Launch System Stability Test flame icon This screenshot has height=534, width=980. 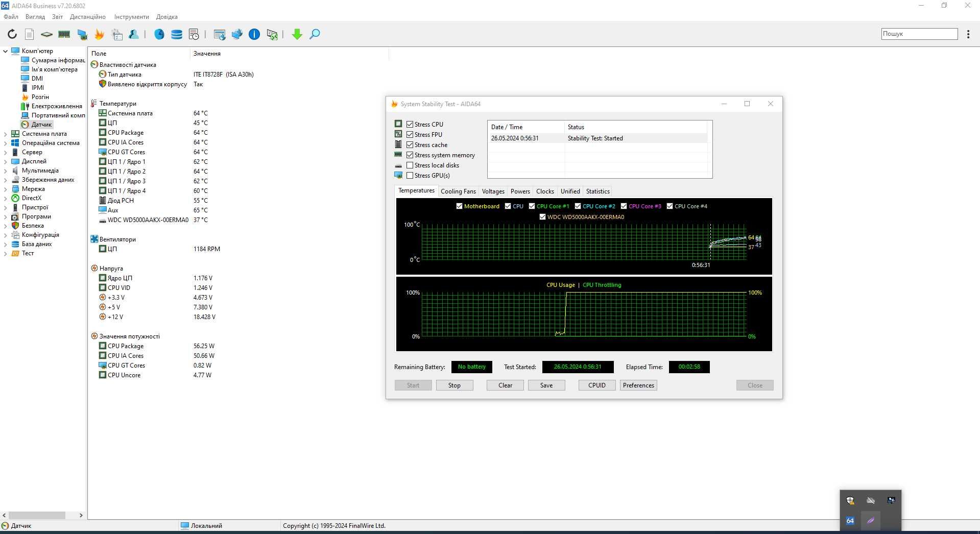click(99, 34)
